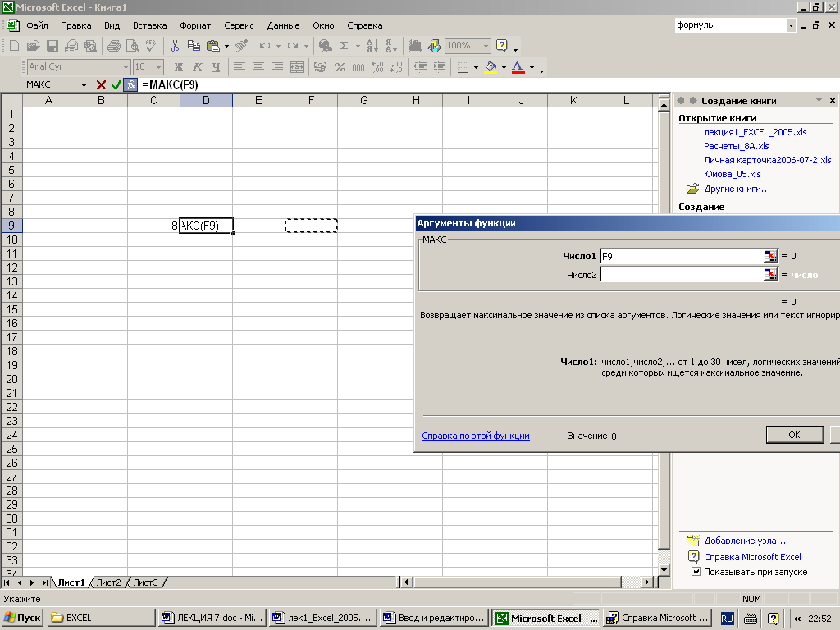Image resolution: width=840 pixels, height=630 pixels.
Task: Click the Cut scissors icon
Action: pyautogui.click(x=175, y=46)
